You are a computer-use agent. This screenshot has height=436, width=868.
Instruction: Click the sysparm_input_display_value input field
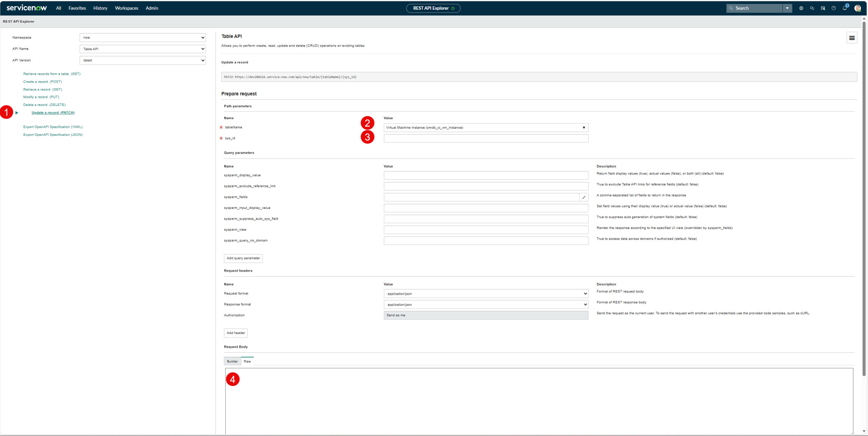486,208
